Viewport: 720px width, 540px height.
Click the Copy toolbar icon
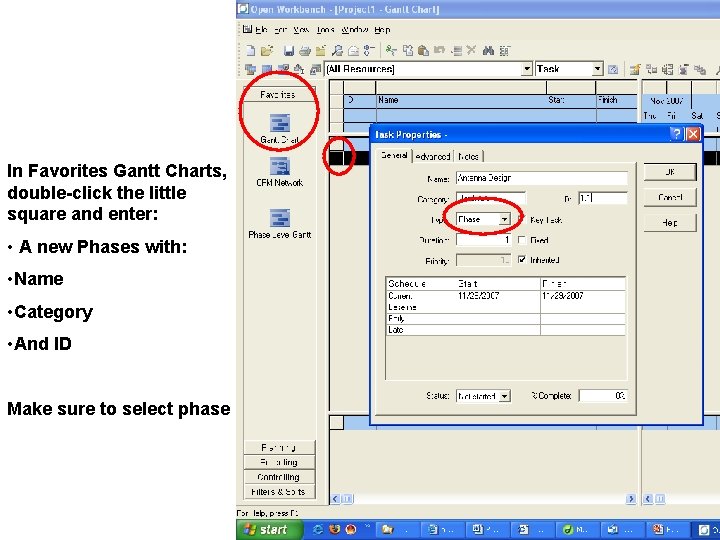point(408,50)
